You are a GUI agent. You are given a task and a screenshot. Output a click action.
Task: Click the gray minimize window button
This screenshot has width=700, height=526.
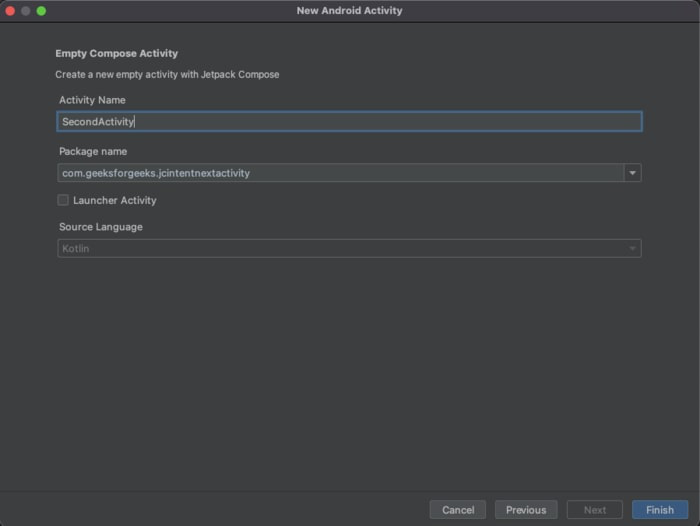point(26,11)
